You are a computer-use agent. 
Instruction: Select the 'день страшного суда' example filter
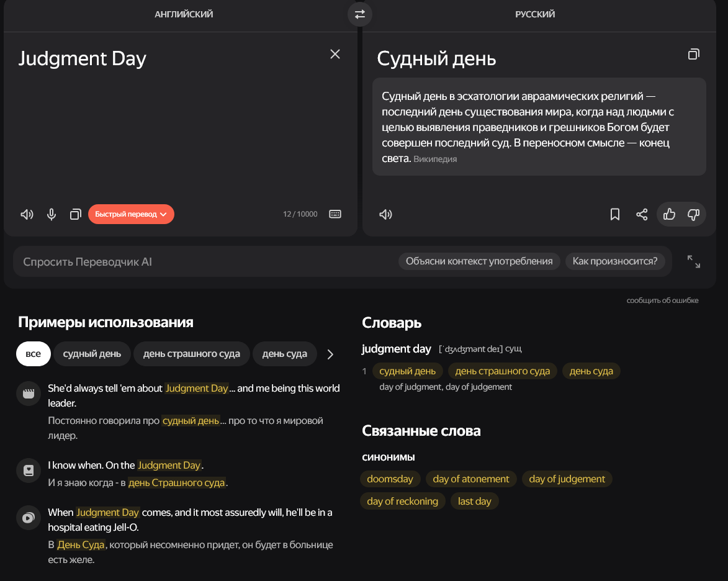[191, 354]
